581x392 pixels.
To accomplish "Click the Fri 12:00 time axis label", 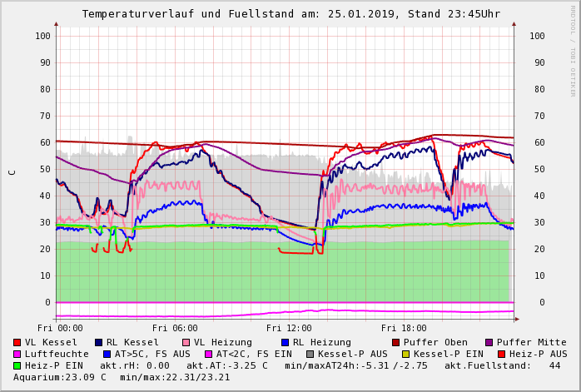I will click(x=289, y=328).
